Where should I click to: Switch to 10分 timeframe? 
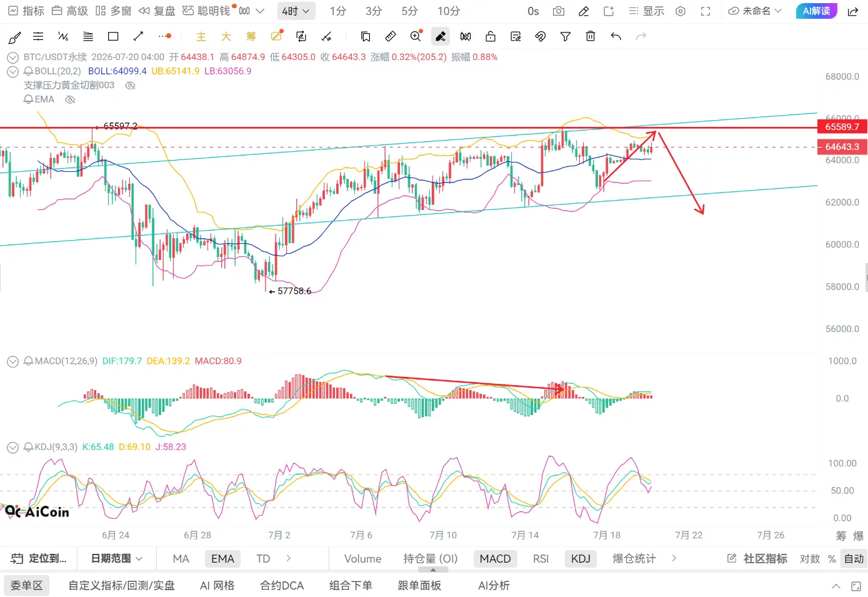point(449,11)
